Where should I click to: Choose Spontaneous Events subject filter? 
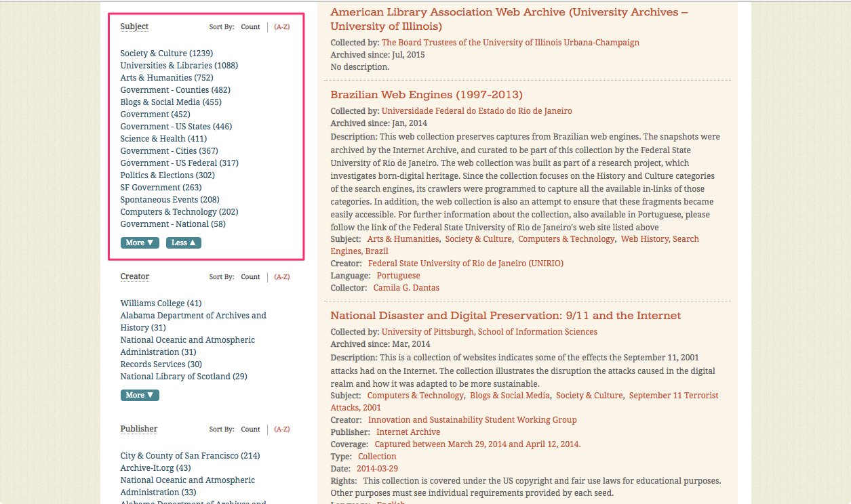170,200
